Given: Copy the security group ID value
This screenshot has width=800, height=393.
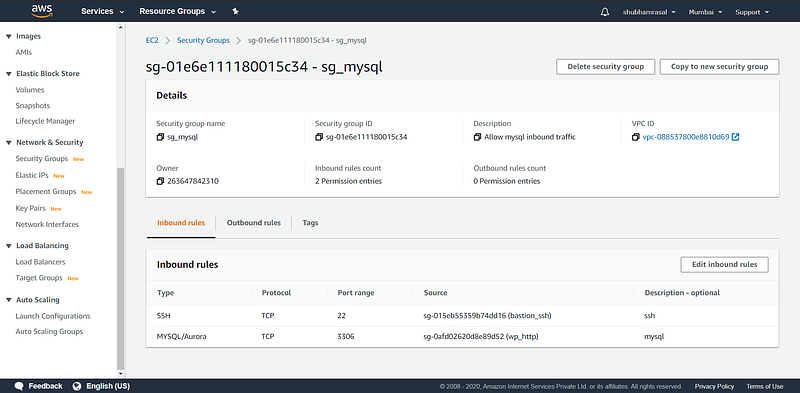Looking at the screenshot, I should (x=319, y=137).
